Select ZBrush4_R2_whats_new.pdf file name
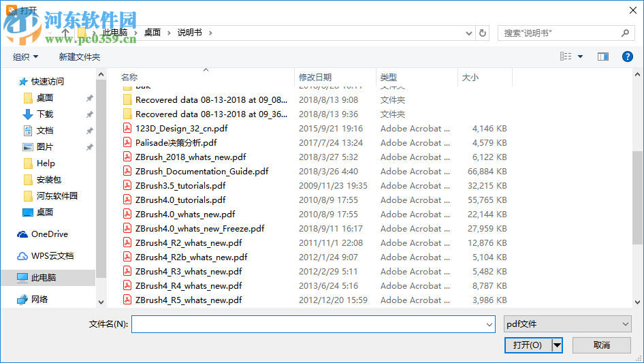The height and width of the screenshot is (363, 644). tap(189, 243)
